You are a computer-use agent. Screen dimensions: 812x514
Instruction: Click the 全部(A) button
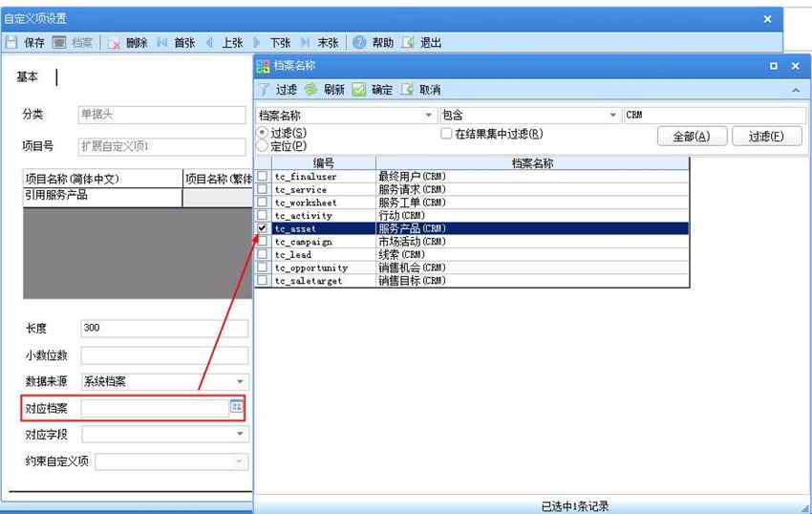[x=692, y=137]
